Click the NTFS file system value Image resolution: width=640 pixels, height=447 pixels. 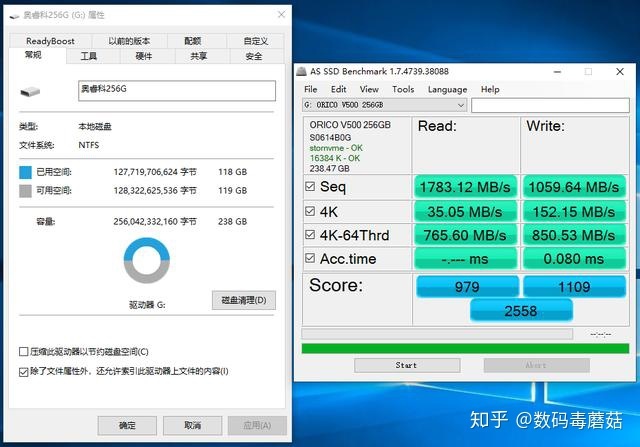click(89, 145)
